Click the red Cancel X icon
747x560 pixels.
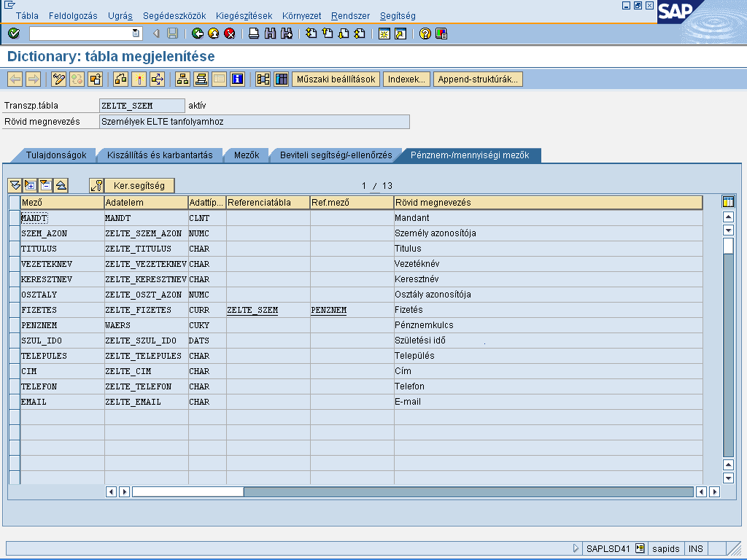click(230, 34)
